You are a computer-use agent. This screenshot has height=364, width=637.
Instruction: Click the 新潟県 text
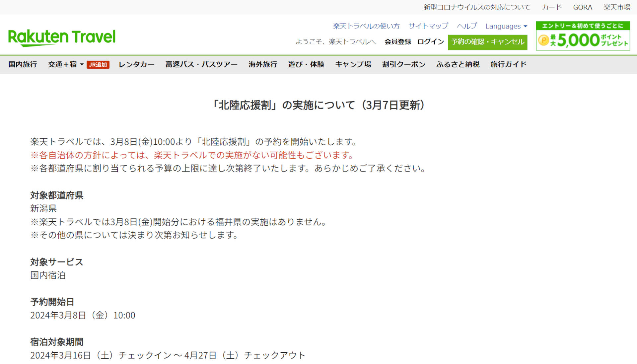tap(43, 209)
